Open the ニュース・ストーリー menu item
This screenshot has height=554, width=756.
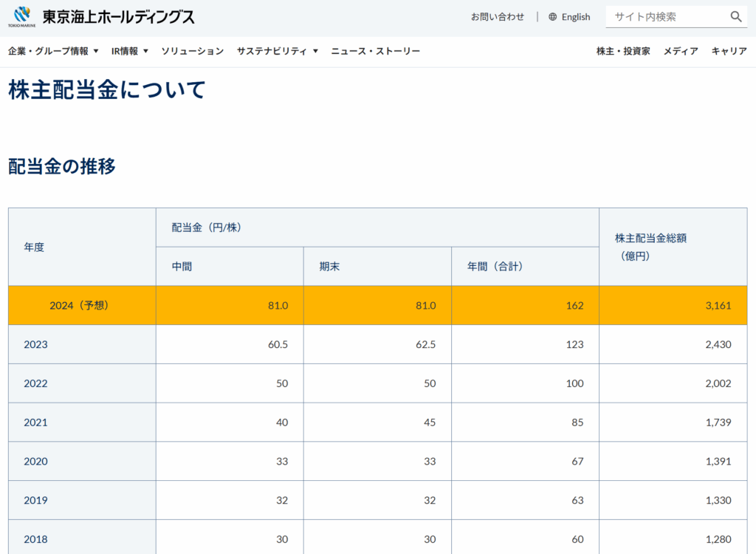pos(376,51)
